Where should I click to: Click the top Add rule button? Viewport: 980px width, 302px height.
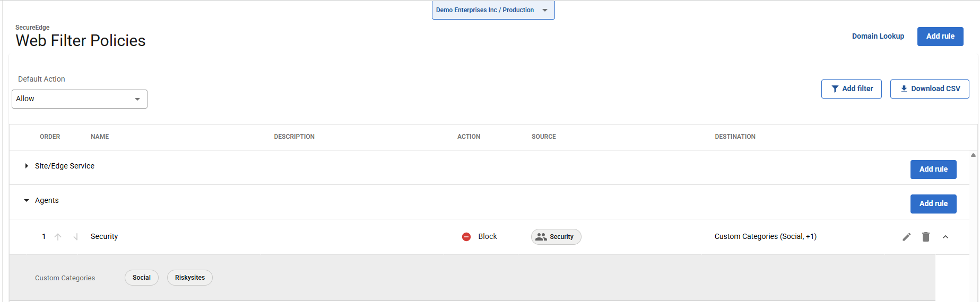tap(940, 36)
